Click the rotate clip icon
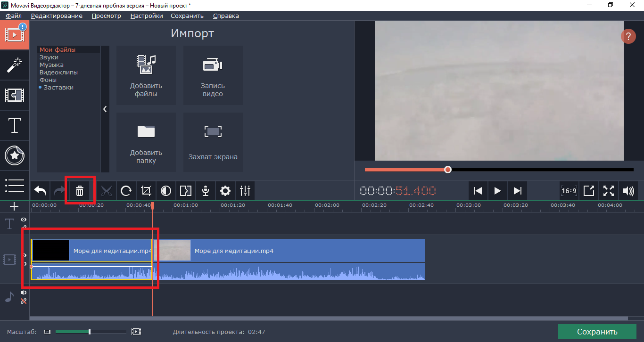This screenshot has height=342, width=644. click(126, 191)
